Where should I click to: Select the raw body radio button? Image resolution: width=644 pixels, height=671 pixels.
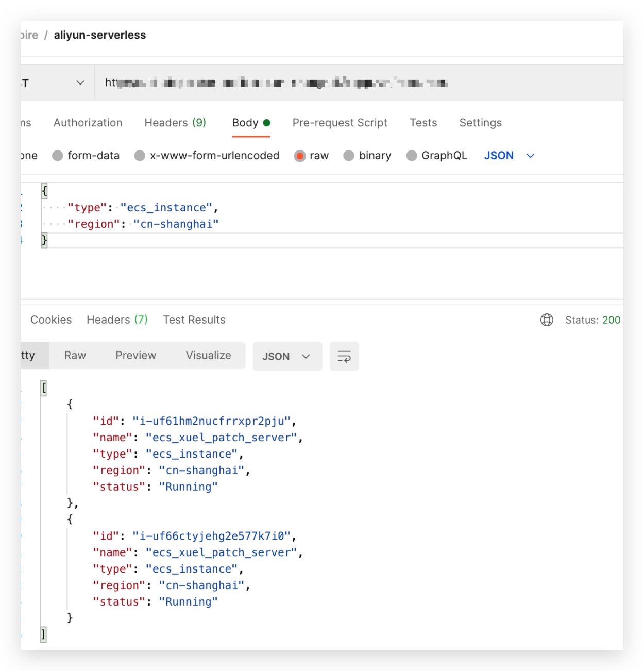(x=299, y=156)
